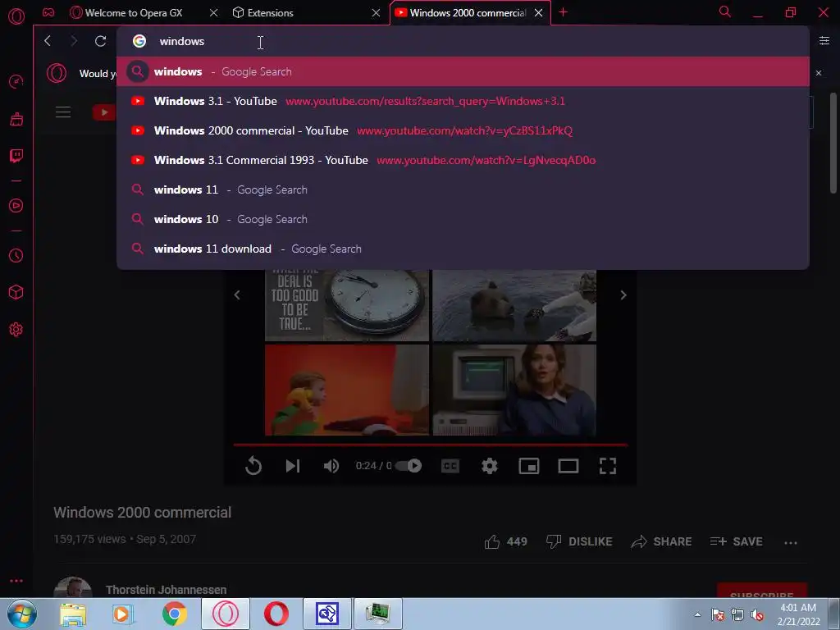Choose Windows 3.1 - YouTube suggestion
Viewport: 840px width, 630px height.
pos(463,101)
